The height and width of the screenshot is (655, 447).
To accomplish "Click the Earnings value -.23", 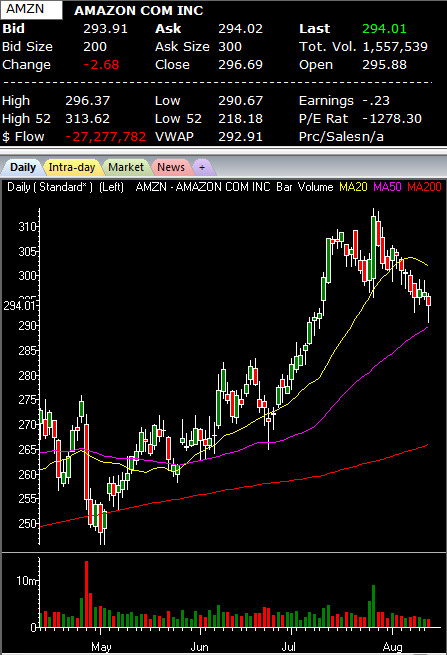I will [376, 101].
